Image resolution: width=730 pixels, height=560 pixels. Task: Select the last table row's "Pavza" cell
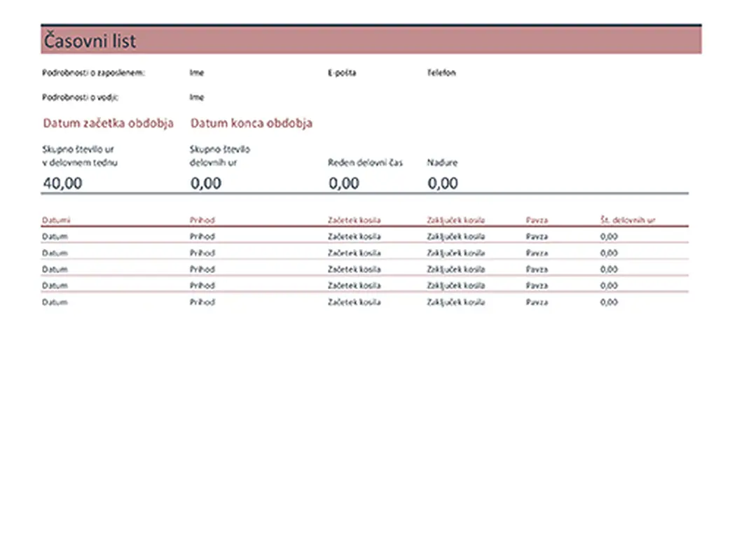pos(537,302)
